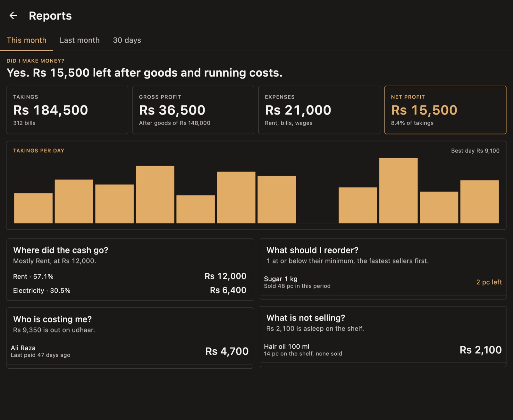Click the back arrow beside Reports
The width and height of the screenshot is (513, 420).
13,15
